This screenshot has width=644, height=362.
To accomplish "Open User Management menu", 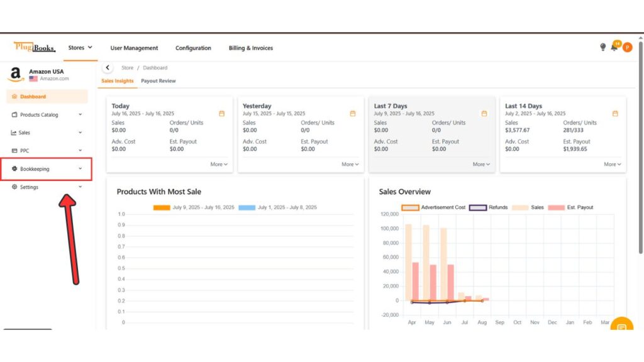I will coord(134,48).
